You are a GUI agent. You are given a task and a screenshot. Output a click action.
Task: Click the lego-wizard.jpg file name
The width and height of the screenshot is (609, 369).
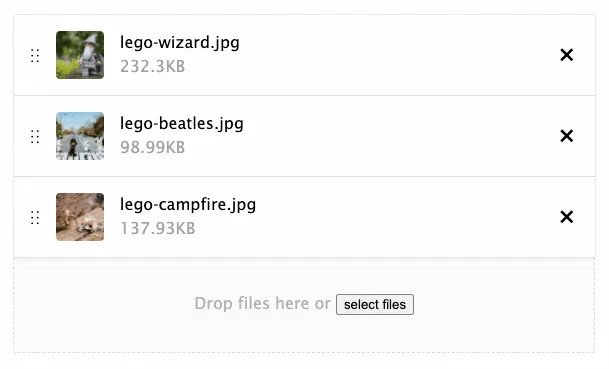click(179, 43)
